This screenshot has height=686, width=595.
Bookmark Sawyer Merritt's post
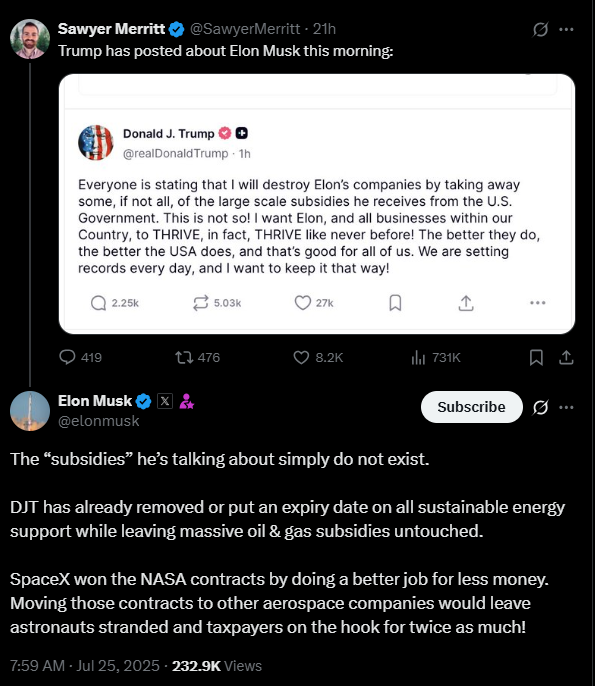[x=536, y=357]
